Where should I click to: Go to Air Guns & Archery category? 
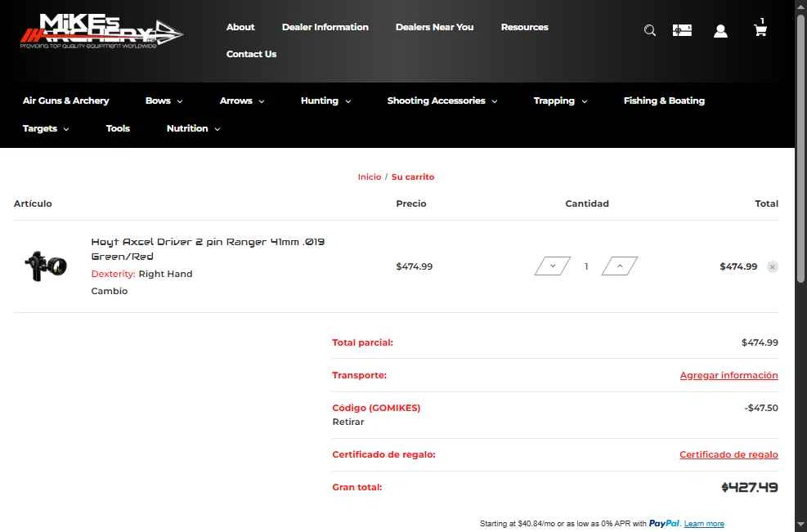(x=66, y=101)
